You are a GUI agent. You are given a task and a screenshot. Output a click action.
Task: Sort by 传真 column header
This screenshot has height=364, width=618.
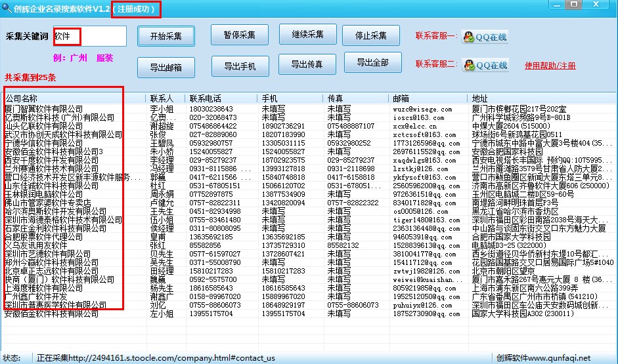point(357,98)
